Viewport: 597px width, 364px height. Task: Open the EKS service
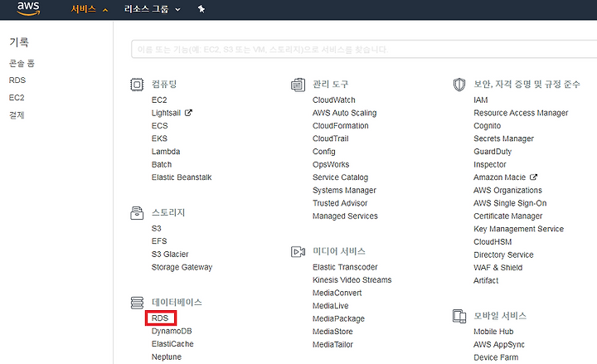(x=159, y=138)
